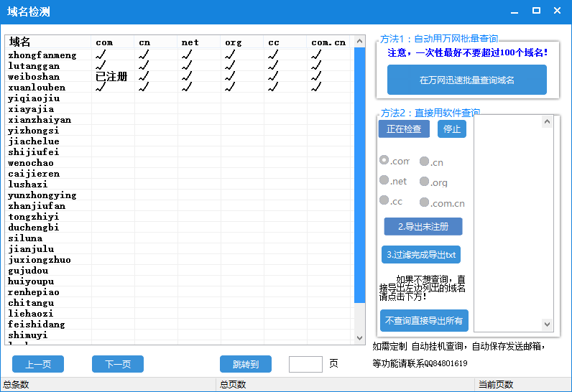Click the com column header
The width and height of the screenshot is (572, 392).
pos(112,42)
